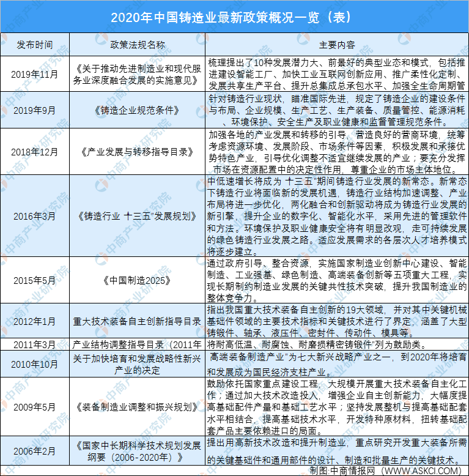
Task: Click the date cell 2019年9月
Action: pos(35,110)
